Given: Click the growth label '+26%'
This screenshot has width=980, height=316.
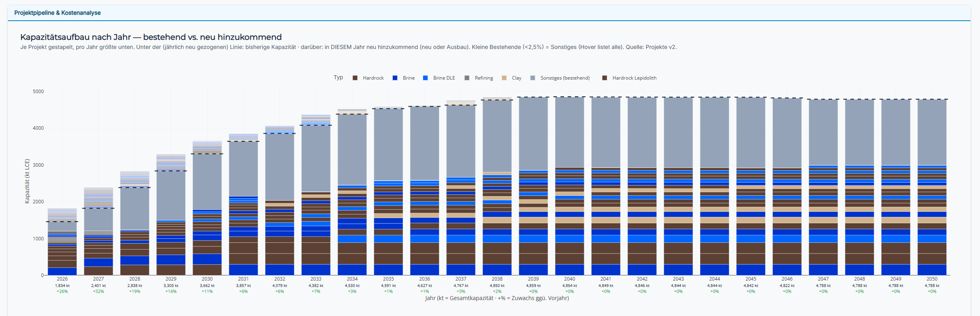Looking at the screenshot, I should point(62,292).
